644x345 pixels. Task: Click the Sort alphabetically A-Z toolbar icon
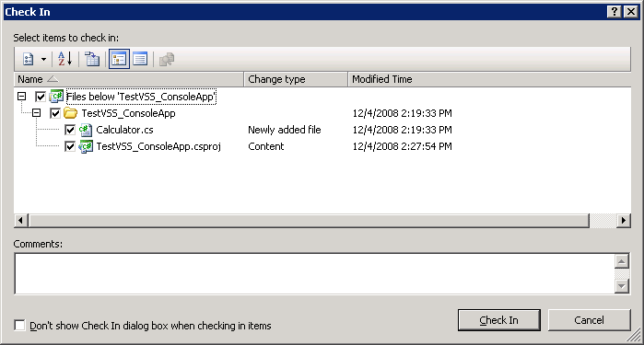(64, 59)
